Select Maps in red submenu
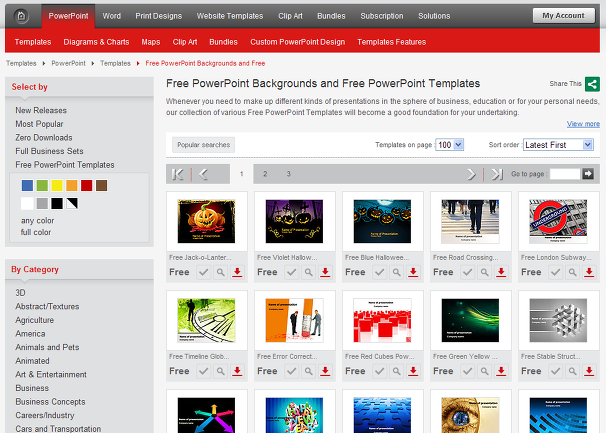 (151, 42)
